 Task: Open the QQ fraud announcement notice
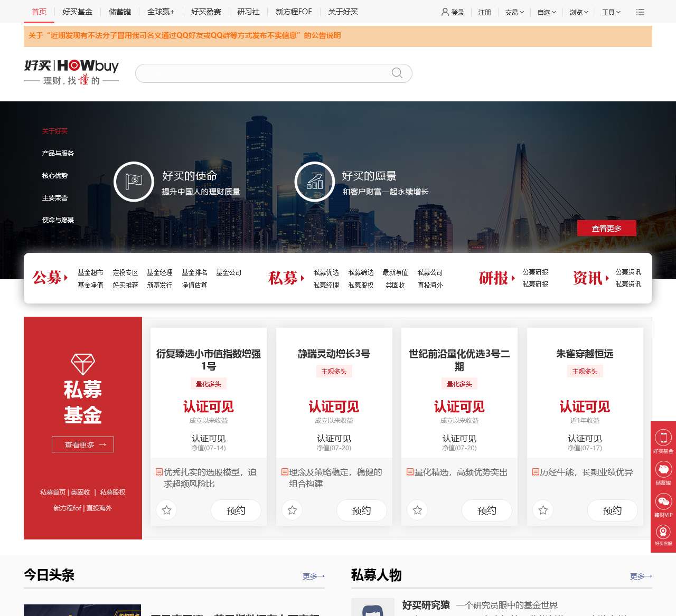click(184, 35)
